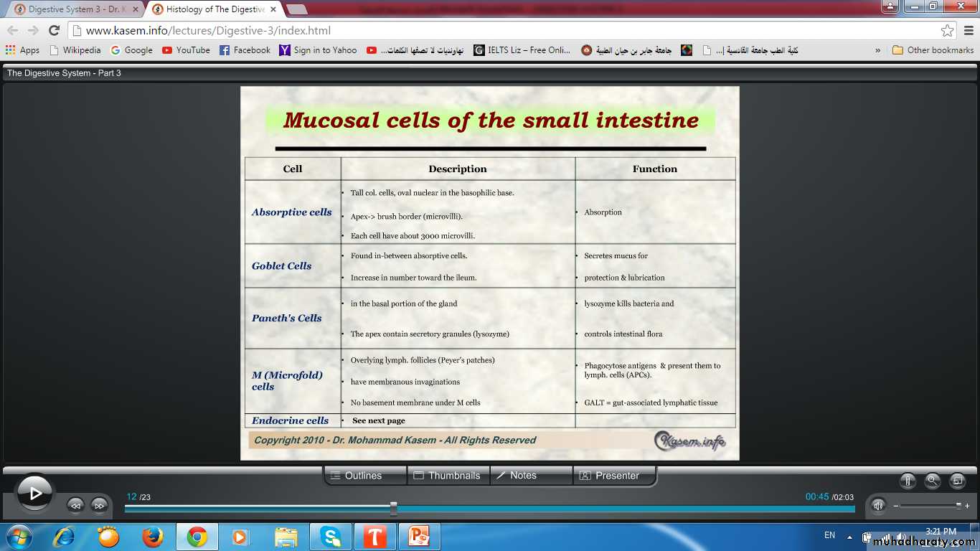Screen dimensions: 980x551
Task: Bookmark this page with star icon
Action: point(947,31)
